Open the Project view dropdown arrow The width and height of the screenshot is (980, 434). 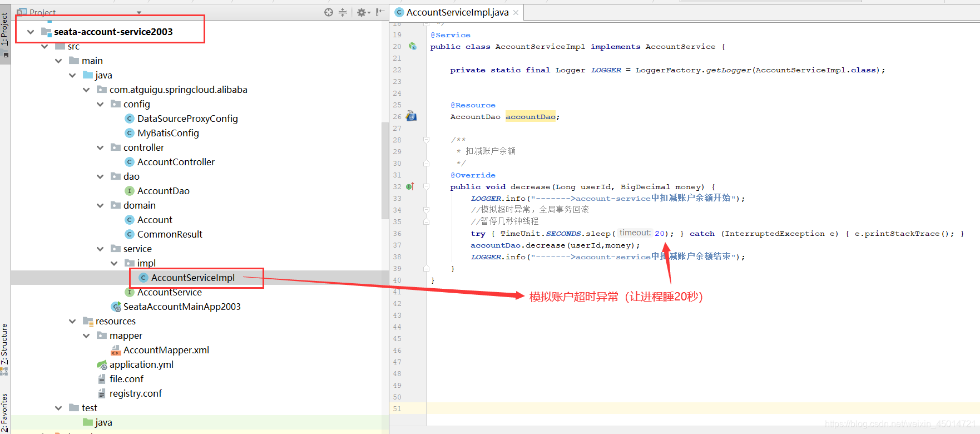(139, 12)
